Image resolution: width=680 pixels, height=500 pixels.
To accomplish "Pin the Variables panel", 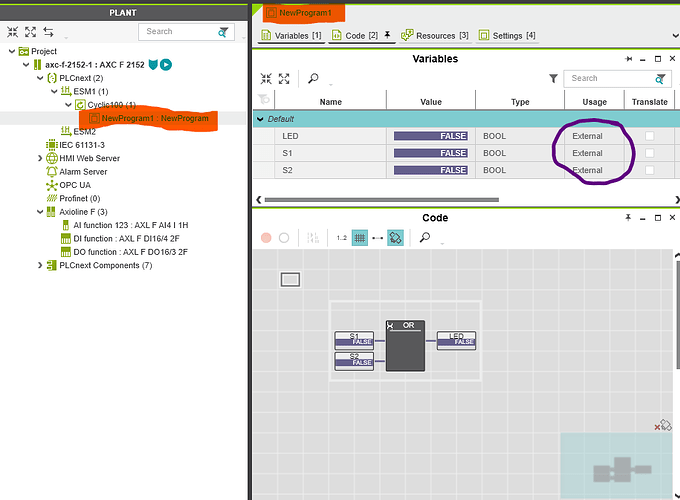I will 629,59.
